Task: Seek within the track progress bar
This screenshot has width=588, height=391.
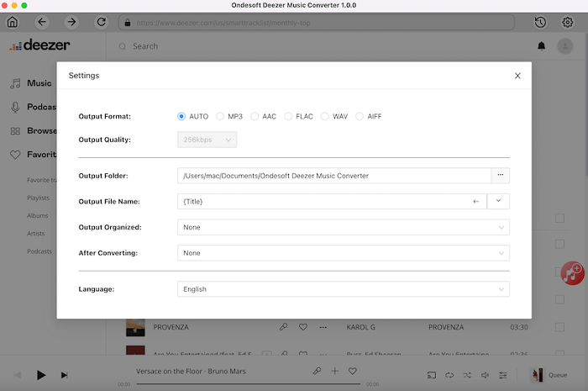Action: pos(249,384)
